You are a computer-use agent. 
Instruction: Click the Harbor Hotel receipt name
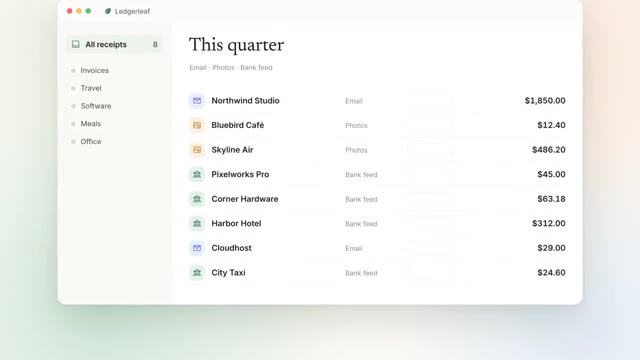(x=236, y=223)
